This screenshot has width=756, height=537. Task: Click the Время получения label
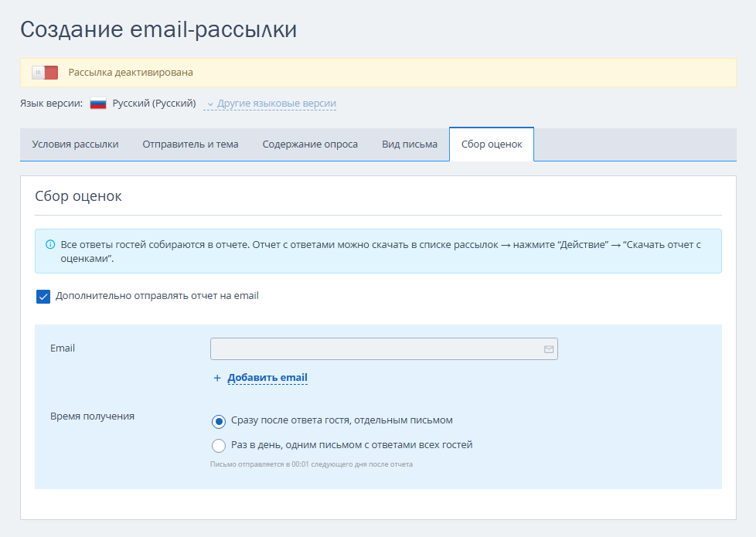pyautogui.click(x=92, y=416)
